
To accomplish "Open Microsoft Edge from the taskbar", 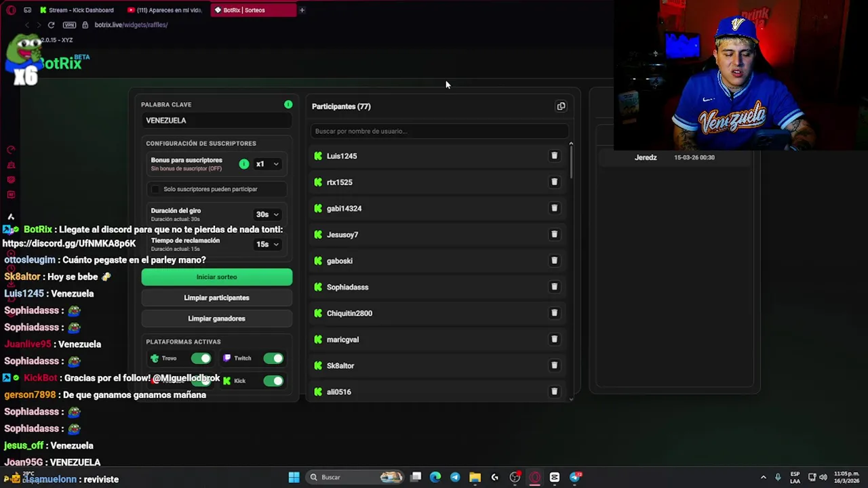I will (435, 477).
